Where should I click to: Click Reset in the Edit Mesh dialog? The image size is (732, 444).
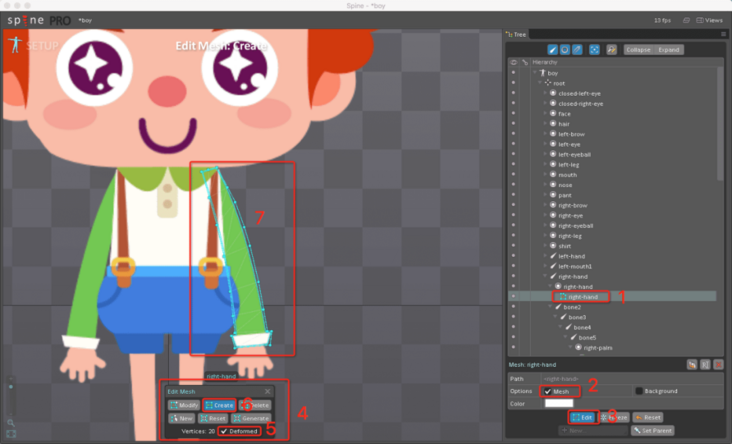(213, 418)
